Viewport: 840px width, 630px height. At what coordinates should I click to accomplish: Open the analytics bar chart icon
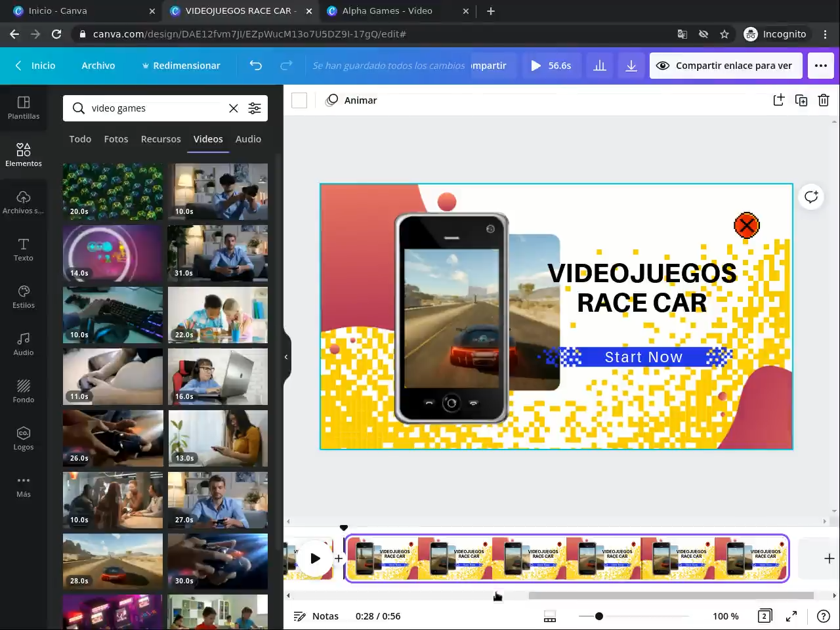click(x=599, y=66)
